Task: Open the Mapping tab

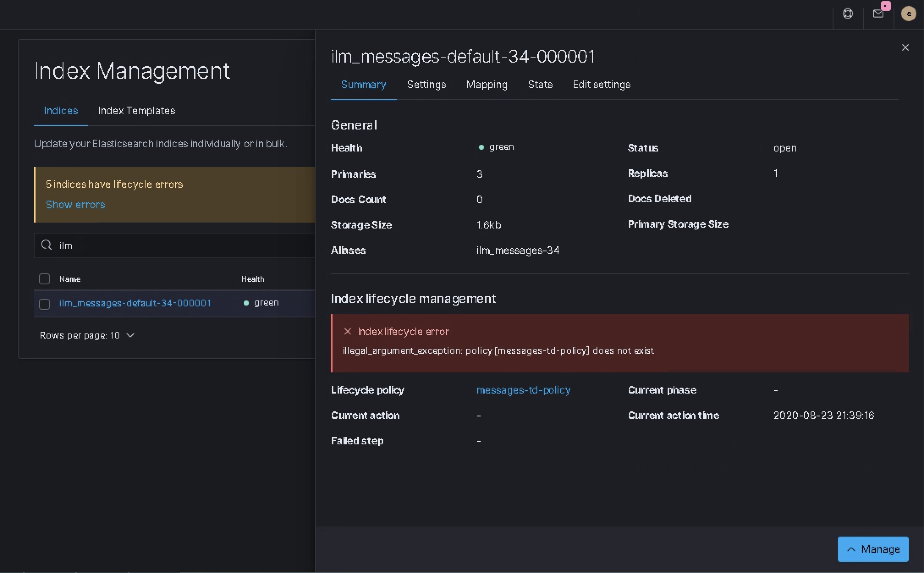Action: (x=487, y=85)
